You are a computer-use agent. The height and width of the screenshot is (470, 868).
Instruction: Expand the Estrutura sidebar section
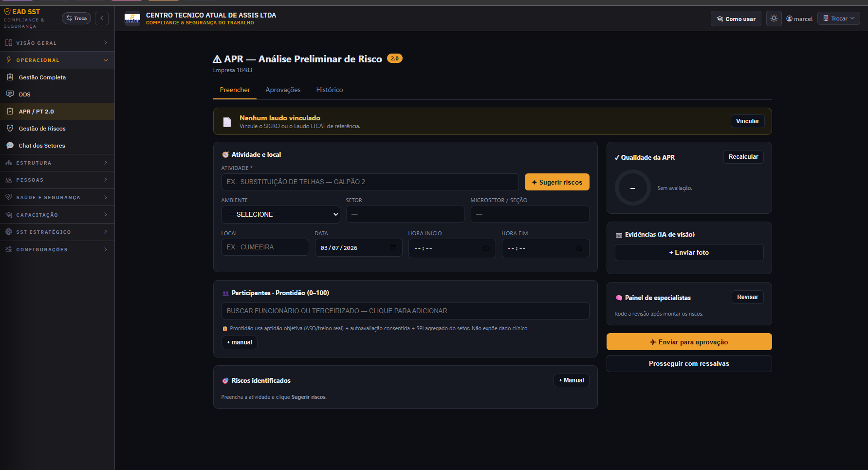[57, 163]
